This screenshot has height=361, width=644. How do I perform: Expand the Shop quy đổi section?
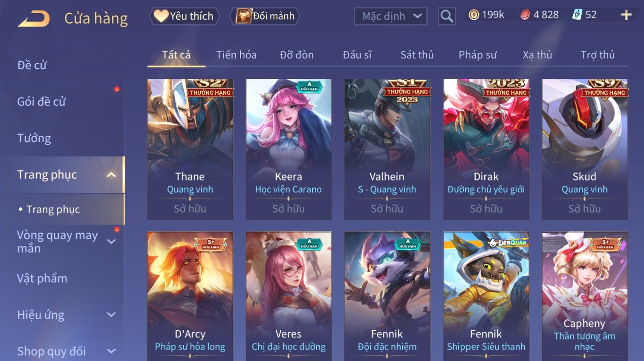pyautogui.click(x=111, y=351)
